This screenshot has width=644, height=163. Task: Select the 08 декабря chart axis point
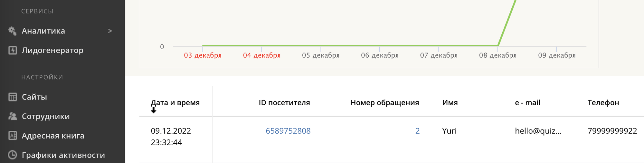[498, 55]
